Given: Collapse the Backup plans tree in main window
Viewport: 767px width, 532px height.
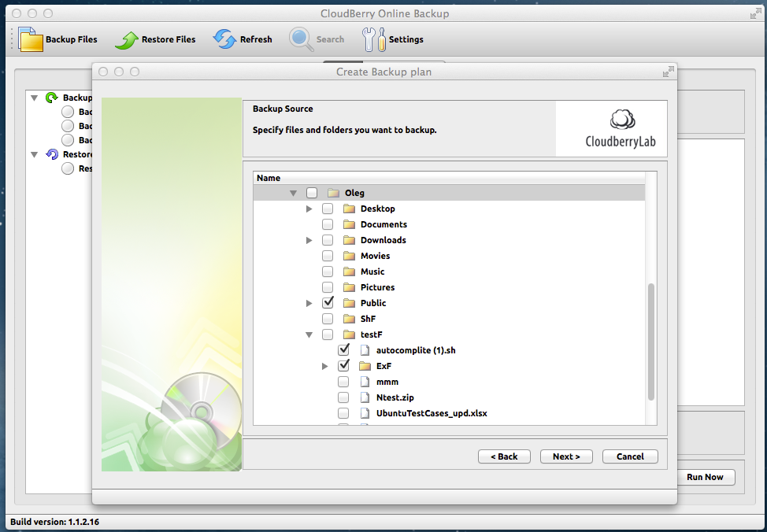Looking at the screenshot, I should 34,98.
